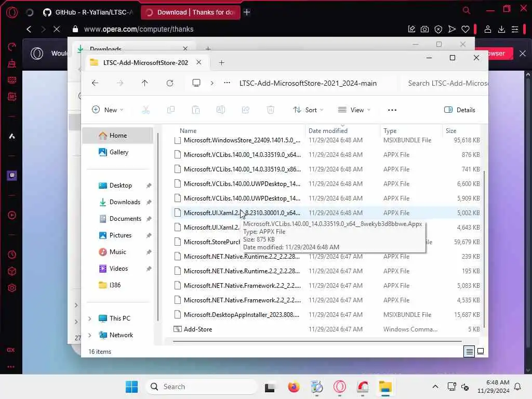Sort by Type column header
The height and width of the screenshot is (399, 532).
tap(390, 130)
